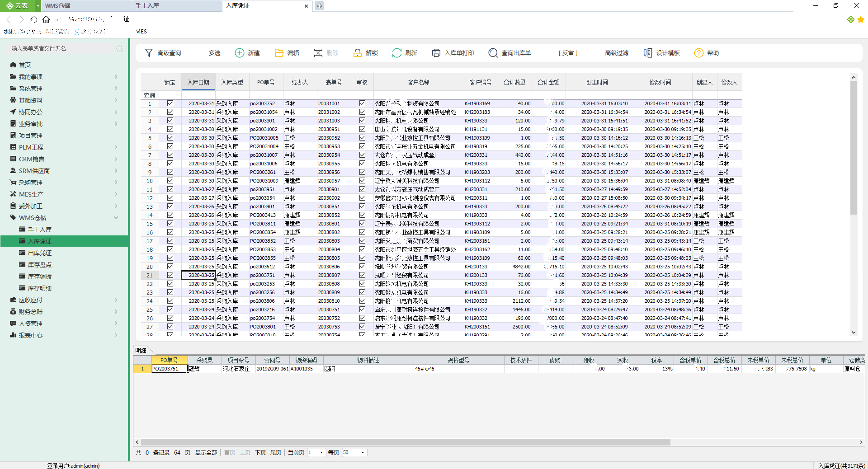Open 手工入库 in the sidebar tree

point(40,230)
